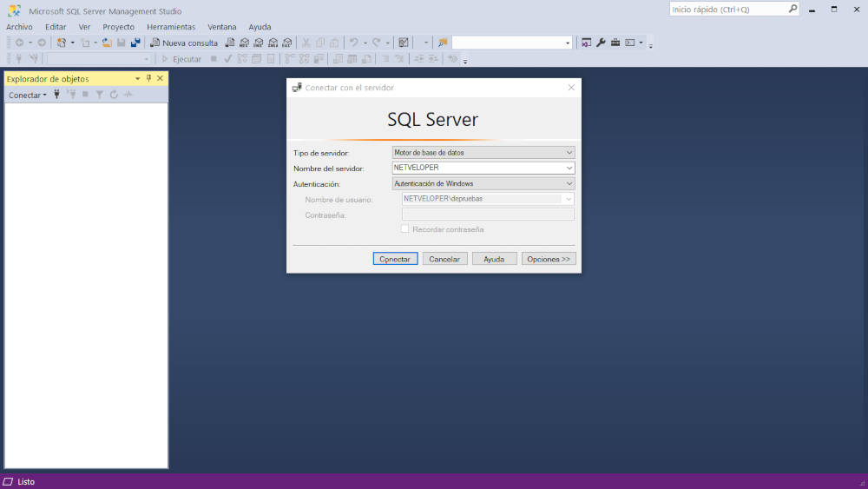The width and height of the screenshot is (868, 489).
Task: Click the search magnifier in Inicio rápido
Action: tap(792, 9)
